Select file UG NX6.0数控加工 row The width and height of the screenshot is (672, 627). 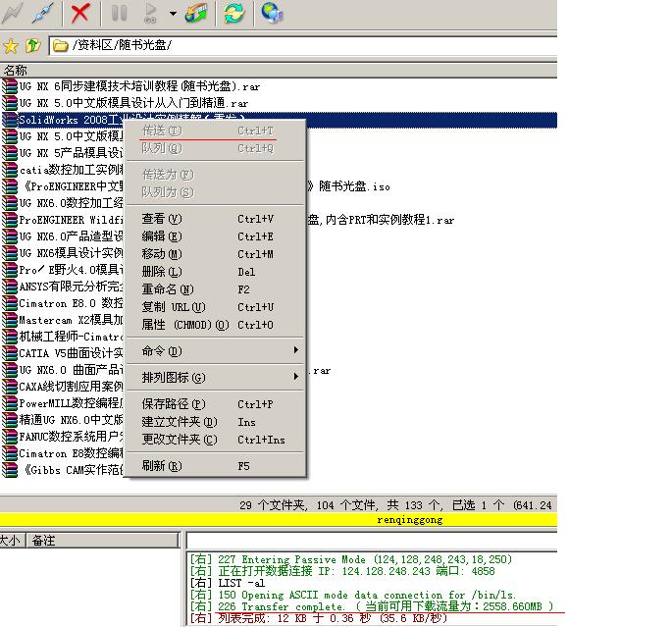(x=72, y=203)
